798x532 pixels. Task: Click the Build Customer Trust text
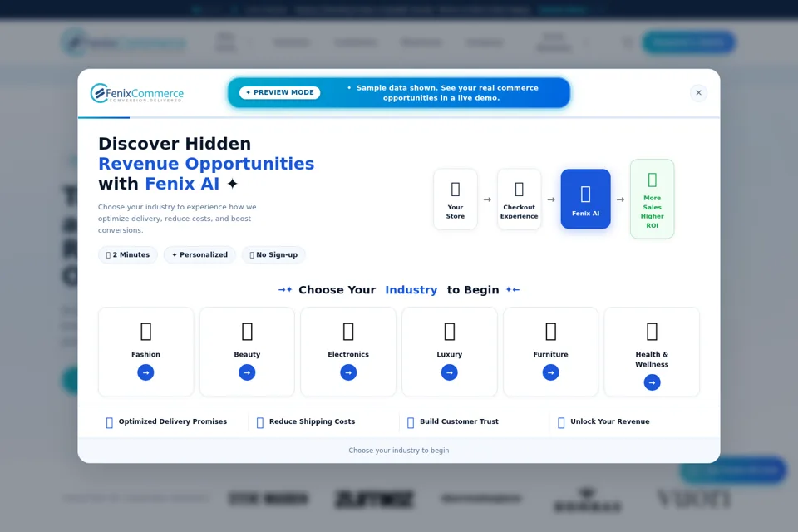pyautogui.click(x=459, y=421)
